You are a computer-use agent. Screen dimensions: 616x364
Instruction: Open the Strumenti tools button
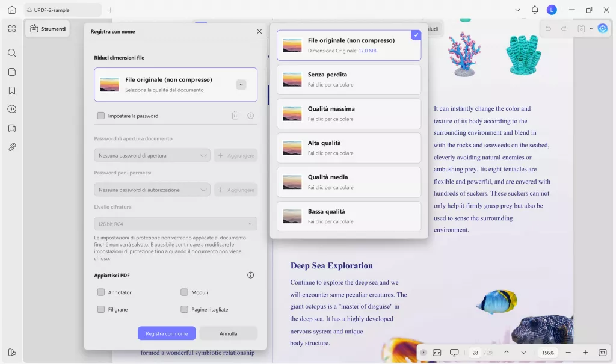(48, 29)
